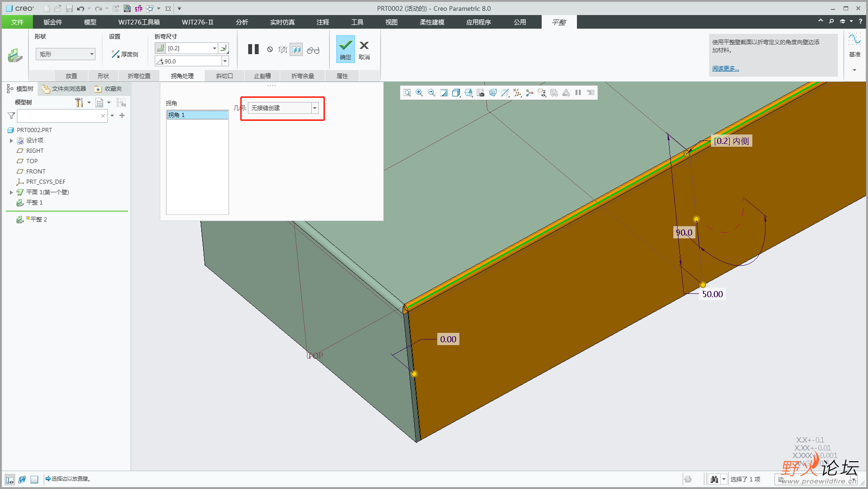Switch to the 分析 ribbon tab
The image size is (868, 489).
[242, 22]
